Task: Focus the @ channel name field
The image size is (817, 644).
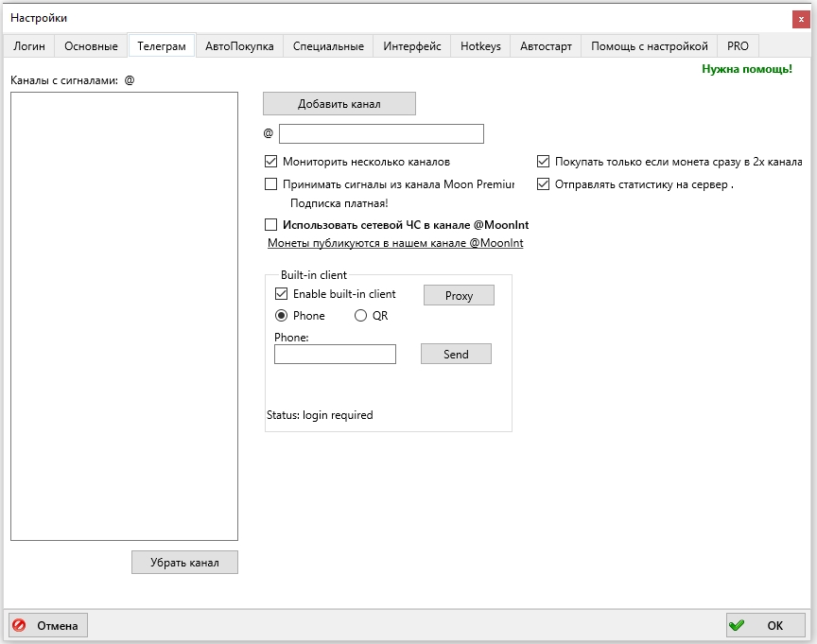Action: (x=381, y=133)
